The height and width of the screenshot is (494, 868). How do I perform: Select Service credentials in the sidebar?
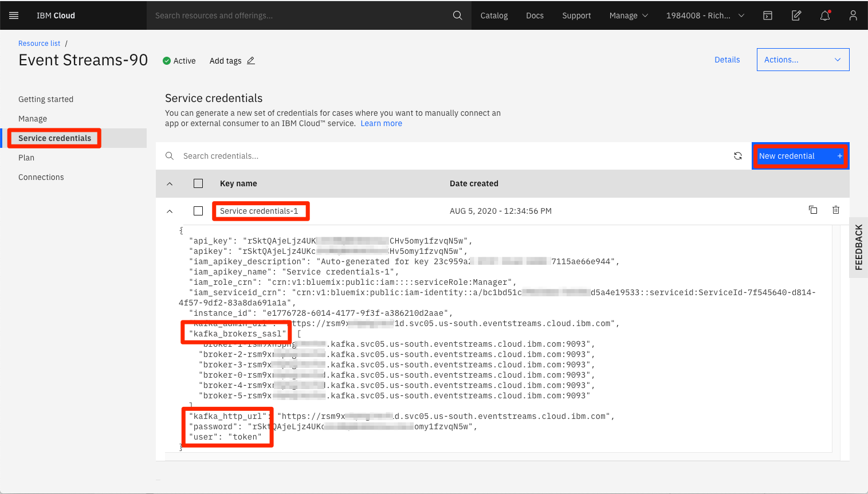coord(54,138)
